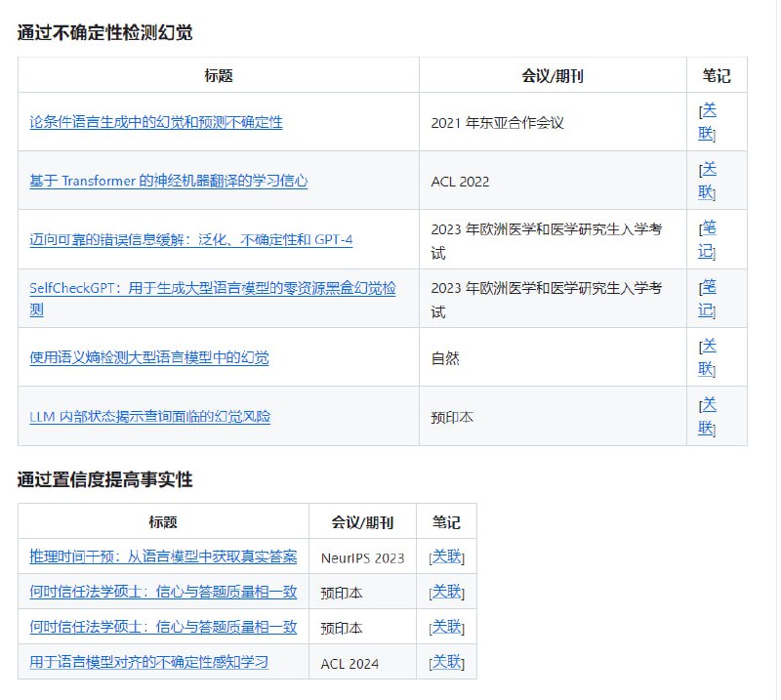The height and width of the screenshot is (700, 781).
Task: Click the 关联 link for the NeurIPS 2023 paper
Action: coord(446,556)
